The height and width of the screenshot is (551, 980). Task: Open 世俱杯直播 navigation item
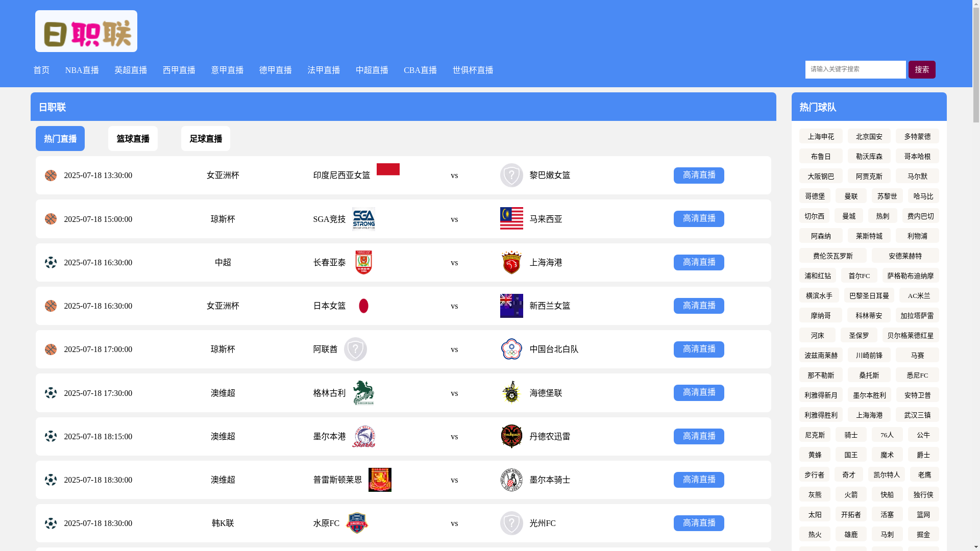tap(473, 70)
